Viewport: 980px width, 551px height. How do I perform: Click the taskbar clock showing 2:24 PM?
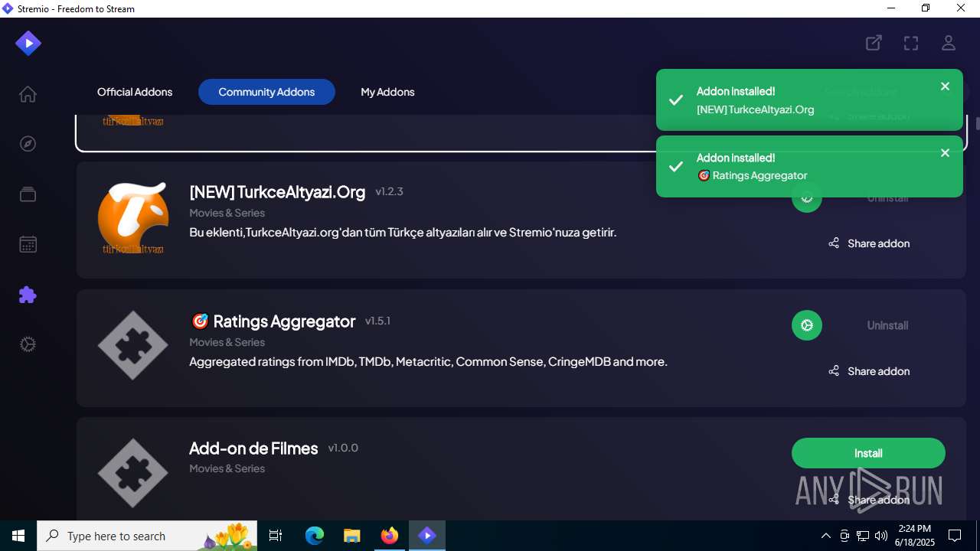915,536
